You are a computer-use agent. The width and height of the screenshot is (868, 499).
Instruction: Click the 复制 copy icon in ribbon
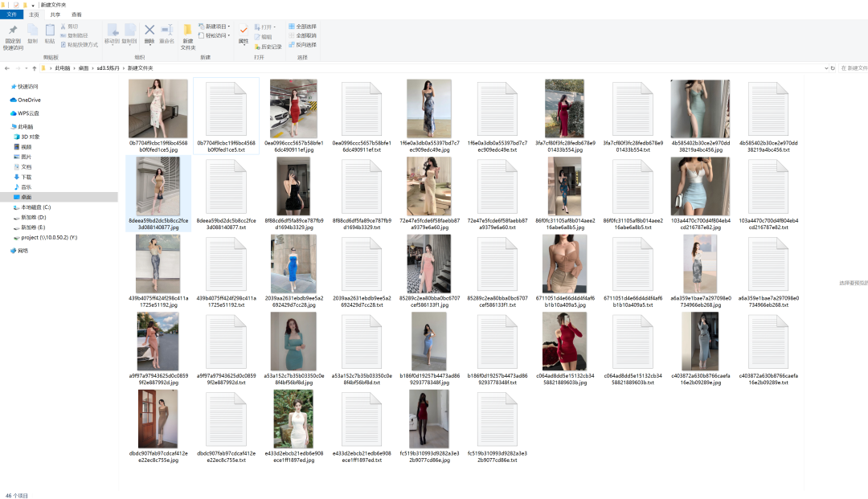(x=33, y=30)
